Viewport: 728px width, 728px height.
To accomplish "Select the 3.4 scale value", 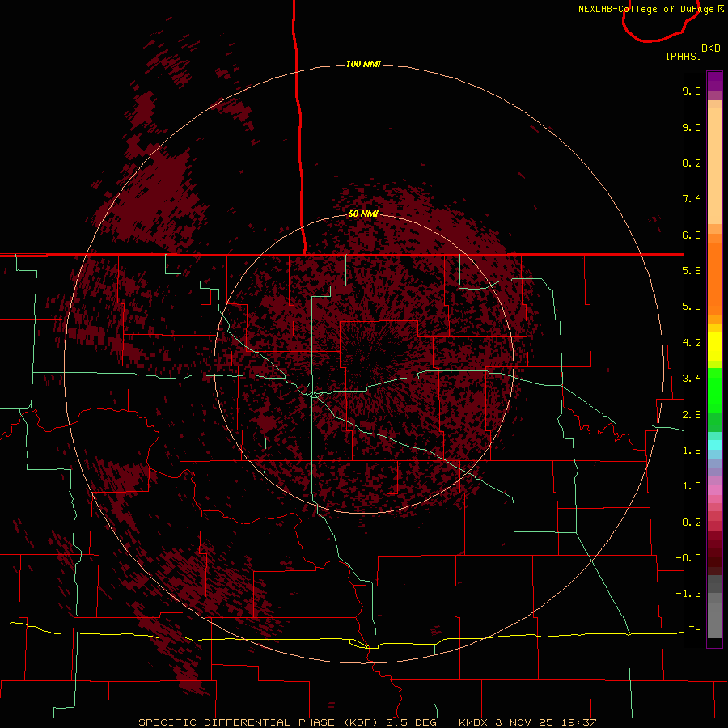I will (692, 379).
